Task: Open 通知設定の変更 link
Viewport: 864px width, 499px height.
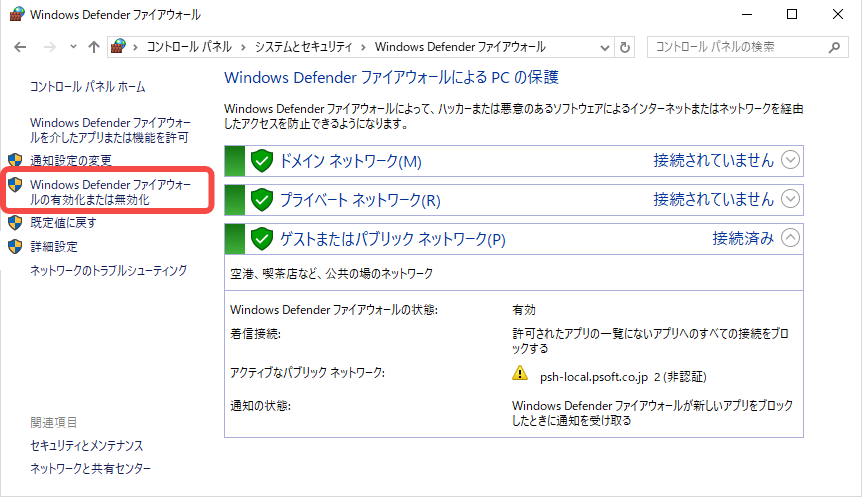Action: [71, 160]
